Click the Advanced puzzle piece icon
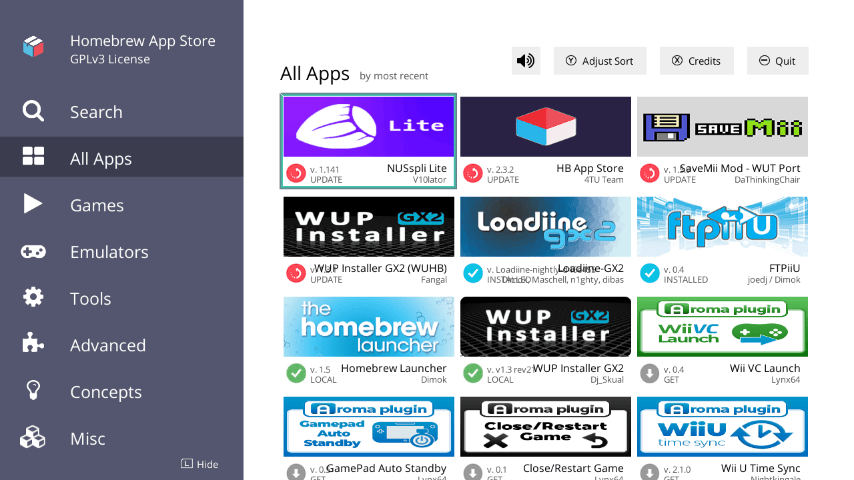 [33, 345]
